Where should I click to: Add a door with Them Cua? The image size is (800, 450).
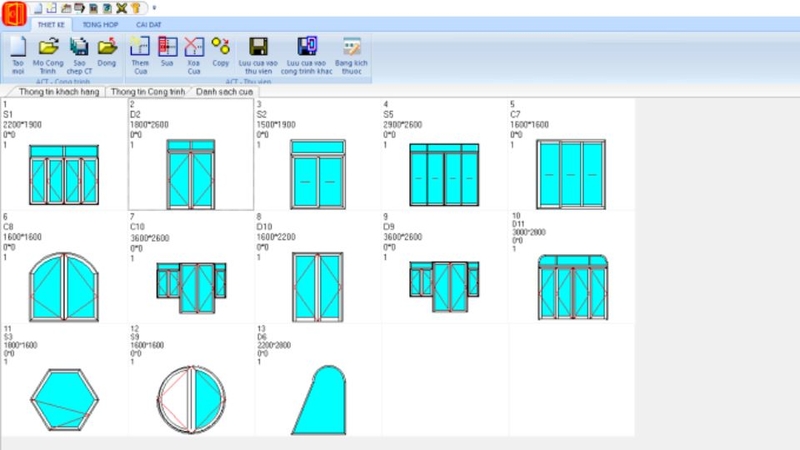[x=140, y=46]
